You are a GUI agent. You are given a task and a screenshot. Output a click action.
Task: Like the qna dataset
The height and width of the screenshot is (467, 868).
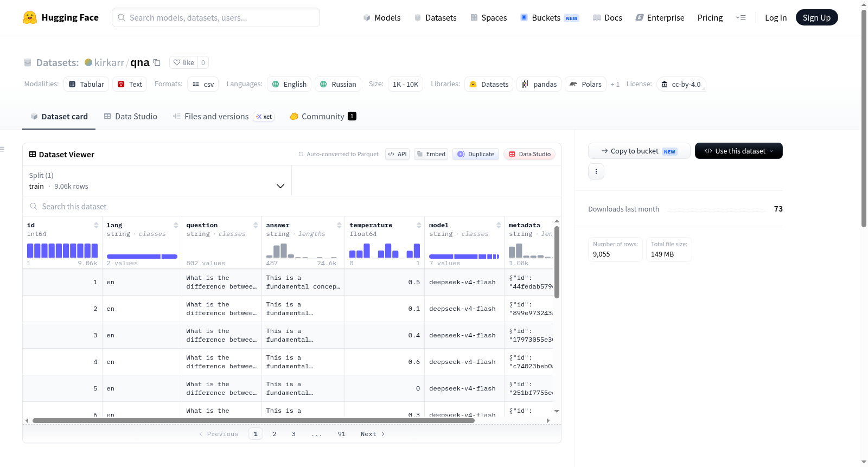tap(183, 62)
